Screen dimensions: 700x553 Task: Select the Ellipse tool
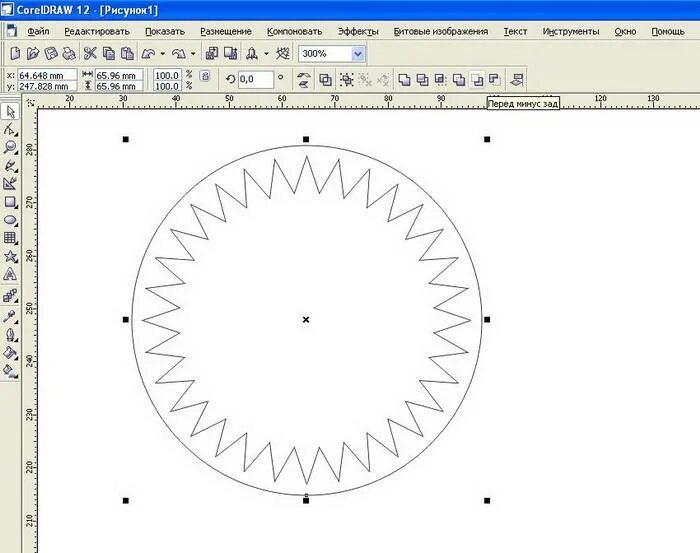click(10, 220)
